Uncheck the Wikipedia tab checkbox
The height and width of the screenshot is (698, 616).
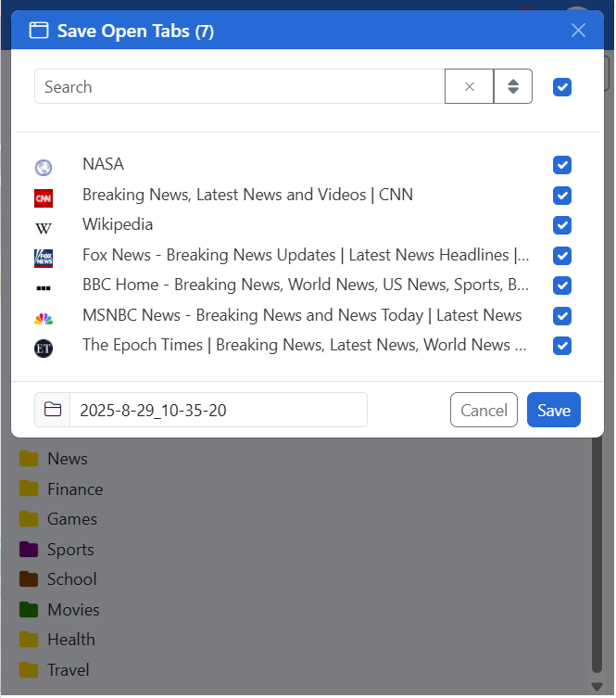[x=562, y=225]
